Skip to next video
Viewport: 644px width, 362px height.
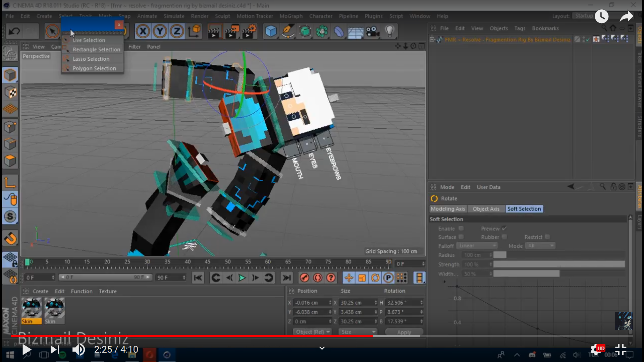tap(55, 350)
